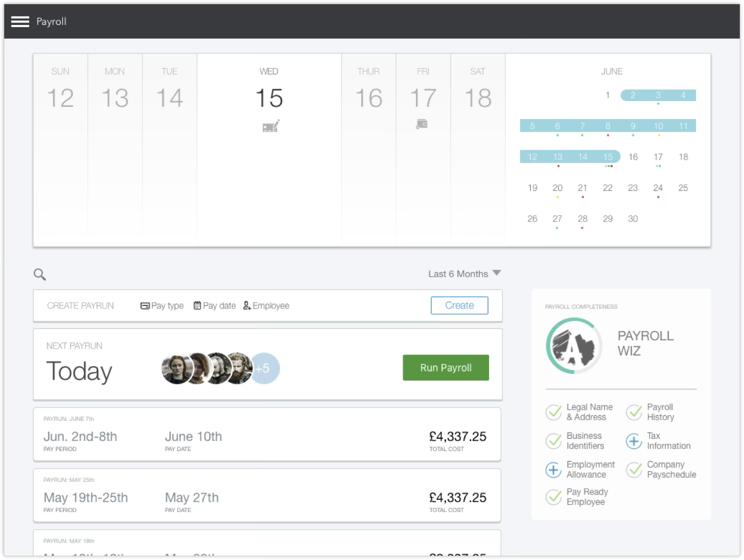Toggle the Payroll History checkmark

click(634, 412)
